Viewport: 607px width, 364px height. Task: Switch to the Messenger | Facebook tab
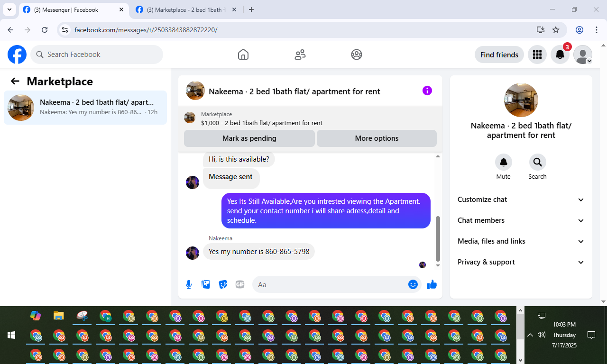tap(74, 9)
